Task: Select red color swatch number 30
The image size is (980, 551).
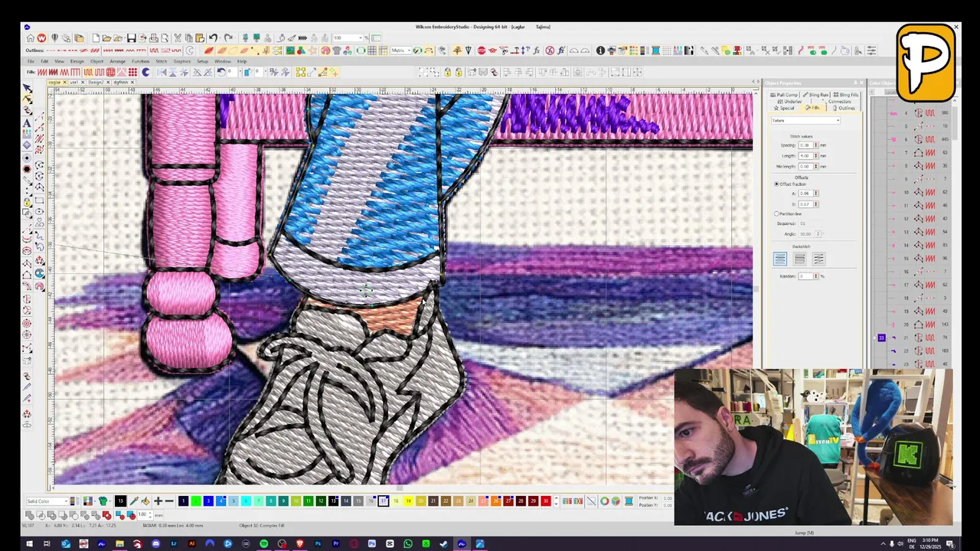Action: [x=545, y=501]
